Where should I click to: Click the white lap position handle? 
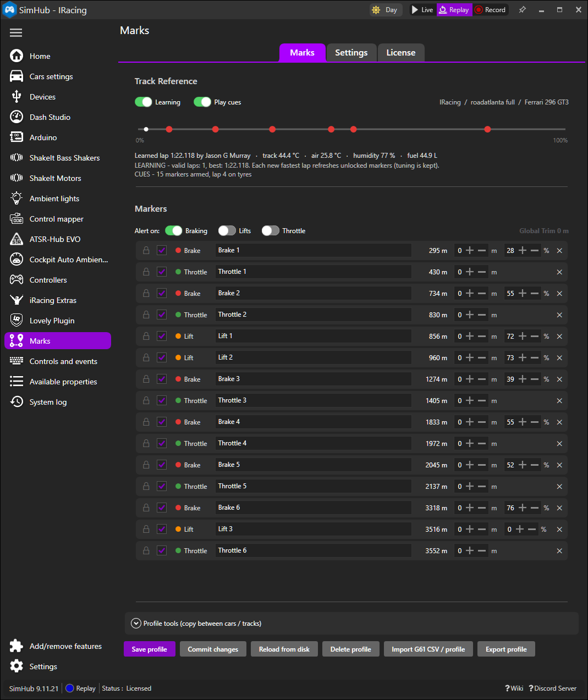tap(146, 129)
